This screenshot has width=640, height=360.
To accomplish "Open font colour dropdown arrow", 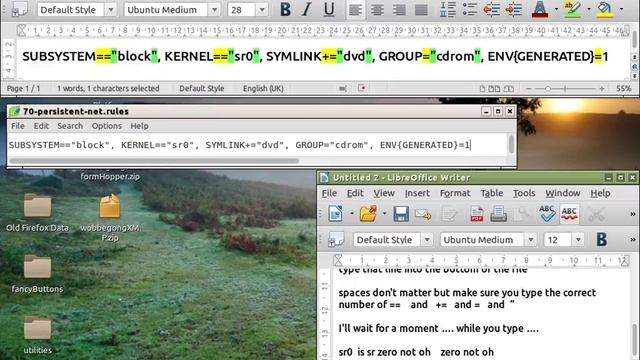I will [556, 9].
